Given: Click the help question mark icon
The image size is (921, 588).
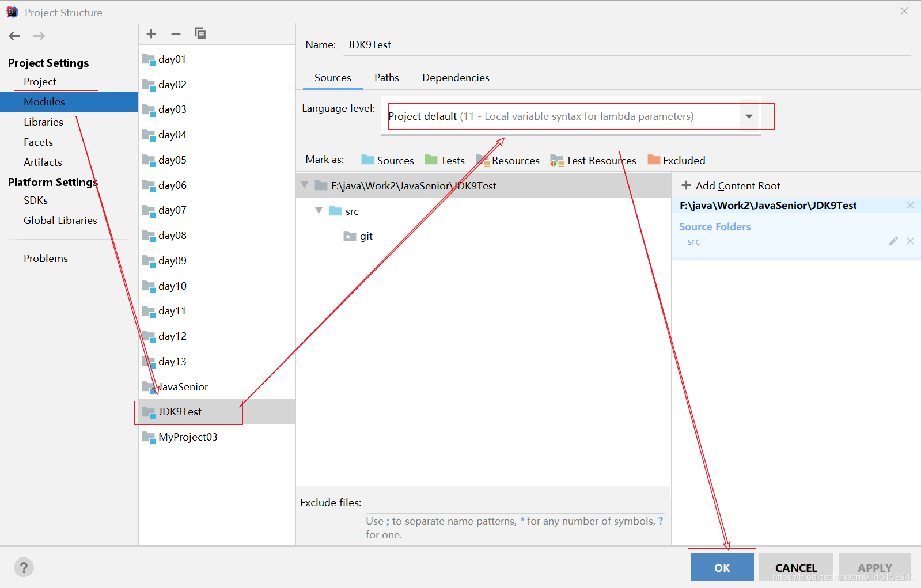Looking at the screenshot, I should (x=24, y=567).
